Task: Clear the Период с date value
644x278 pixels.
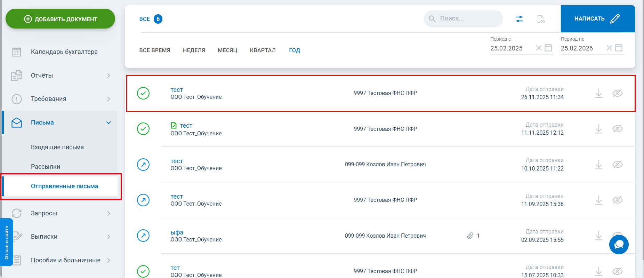Action: 539,48
